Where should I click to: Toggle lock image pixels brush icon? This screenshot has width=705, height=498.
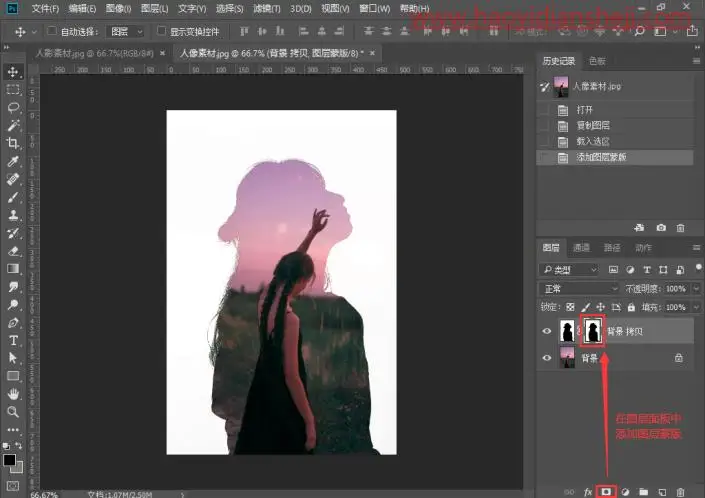pyautogui.click(x=585, y=307)
